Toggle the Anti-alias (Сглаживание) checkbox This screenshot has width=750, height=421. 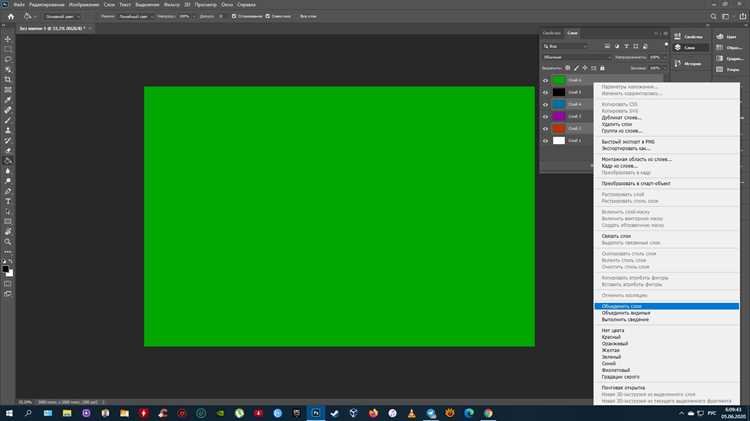(234, 16)
